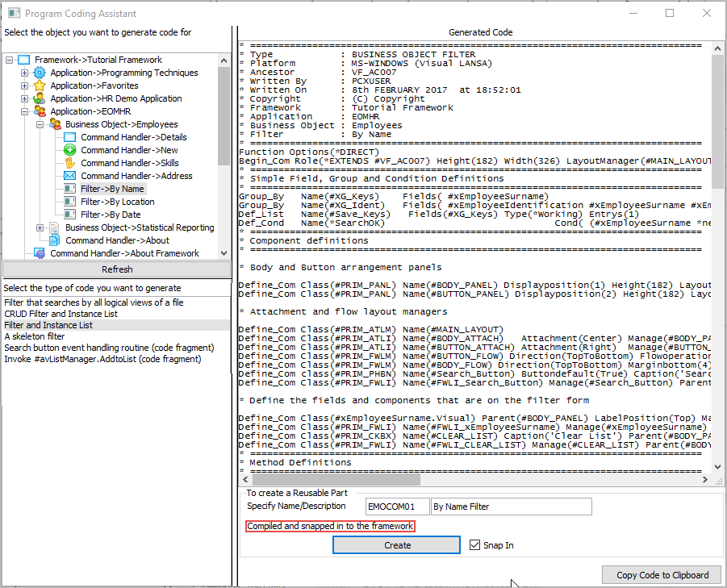
Task: Expand Business Object->Statistical Reporting node
Action: (40, 227)
